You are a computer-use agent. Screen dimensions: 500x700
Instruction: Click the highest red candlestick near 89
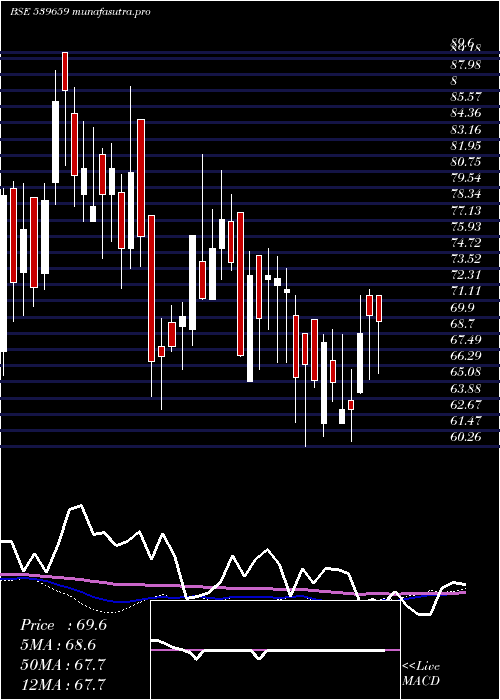(x=65, y=71)
